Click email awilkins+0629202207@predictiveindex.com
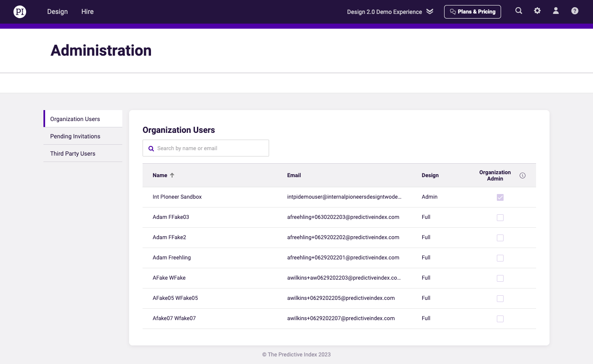This screenshot has height=364, width=593. pyautogui.click(x=341, y=318)
